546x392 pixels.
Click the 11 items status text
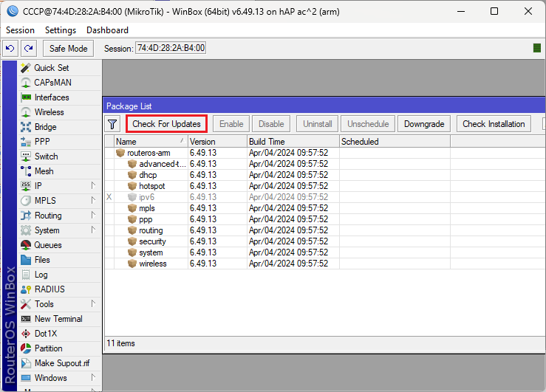121,343
